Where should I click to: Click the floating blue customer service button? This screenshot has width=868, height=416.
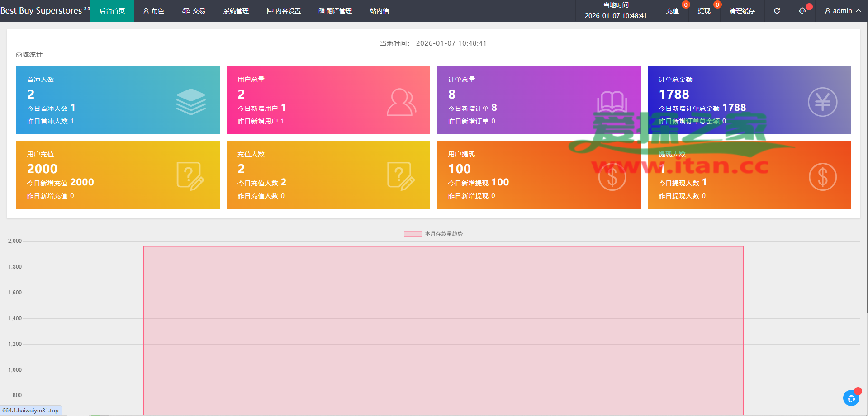[x=851, y=398]
